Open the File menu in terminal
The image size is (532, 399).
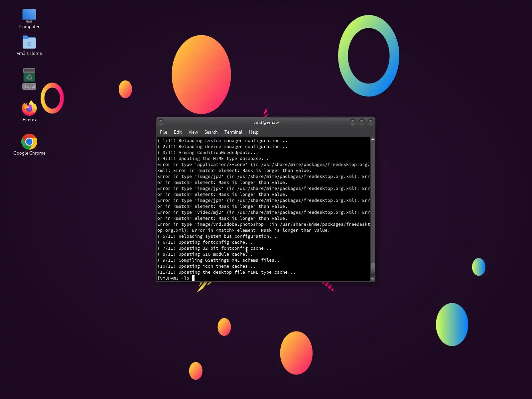[x=164, y=132]
